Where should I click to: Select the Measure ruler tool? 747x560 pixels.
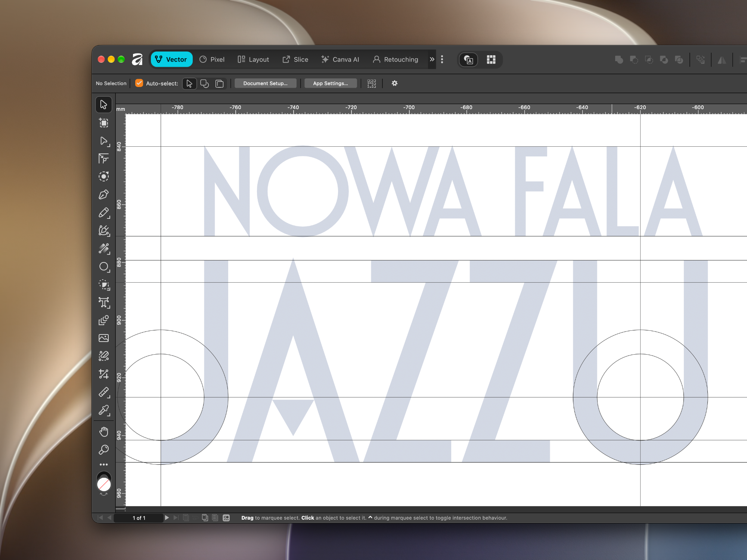click(x=103, y=392)
